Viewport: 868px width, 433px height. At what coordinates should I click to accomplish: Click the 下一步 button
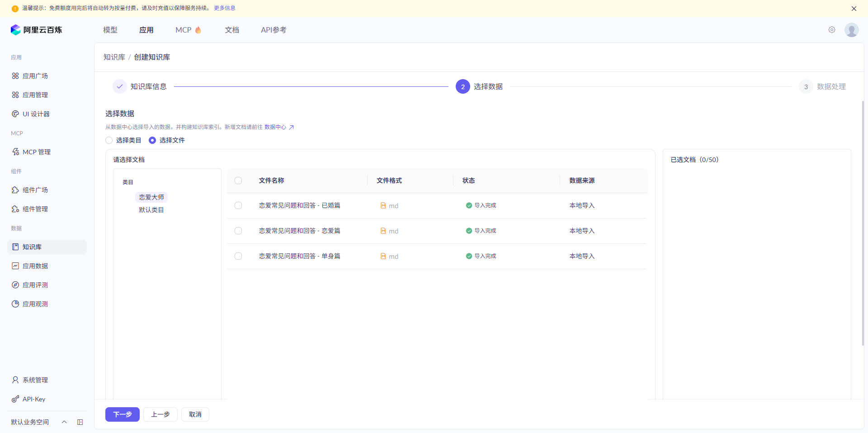122,414
